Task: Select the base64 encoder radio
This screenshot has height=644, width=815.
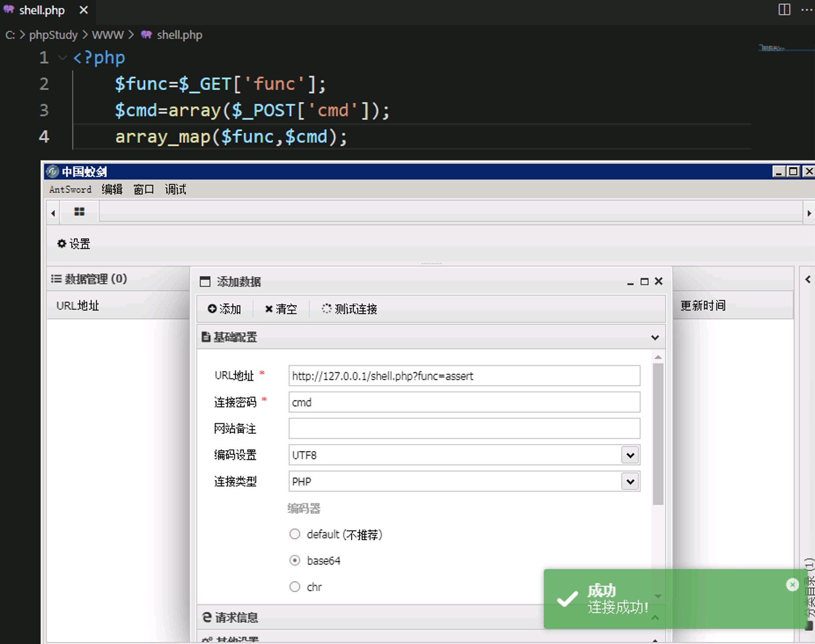Action: coord(295,560)
